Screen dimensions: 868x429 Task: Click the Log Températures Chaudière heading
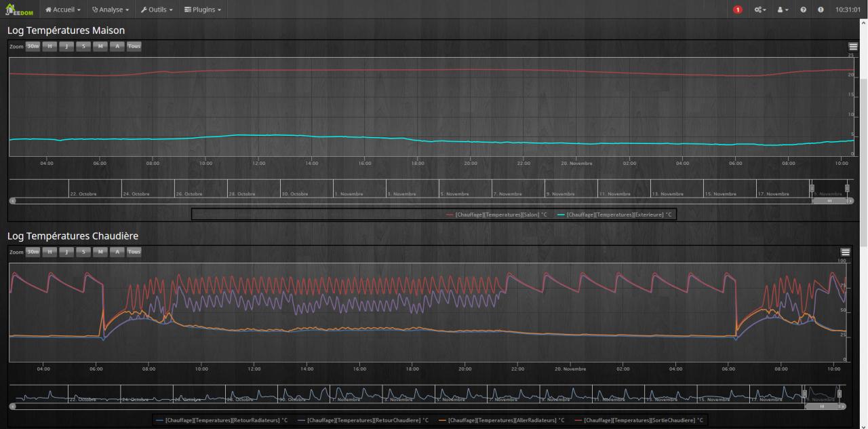[x=73, y=236]
